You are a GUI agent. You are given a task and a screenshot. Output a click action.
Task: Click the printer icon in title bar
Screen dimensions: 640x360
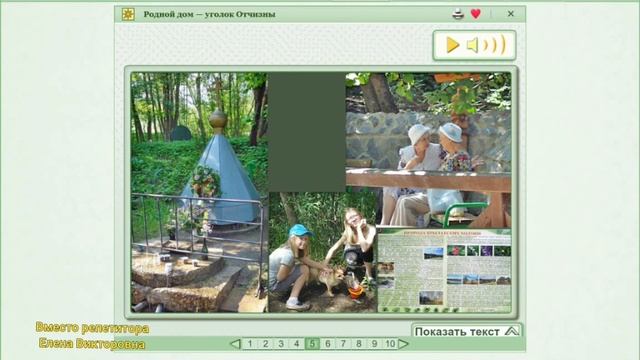[458, 14]
